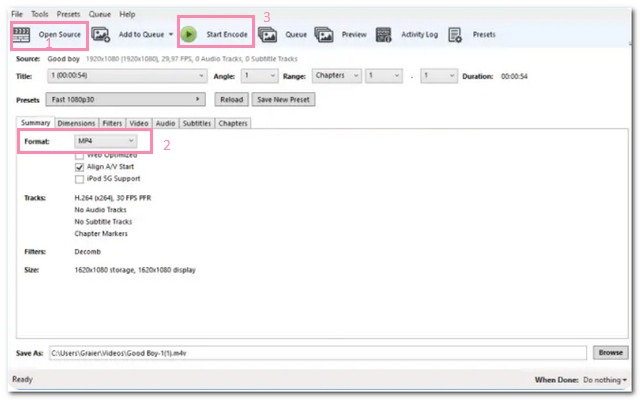The image size is (640, 400).
Task: Switch to the Dimensions tab
Action: pos(76,123)
